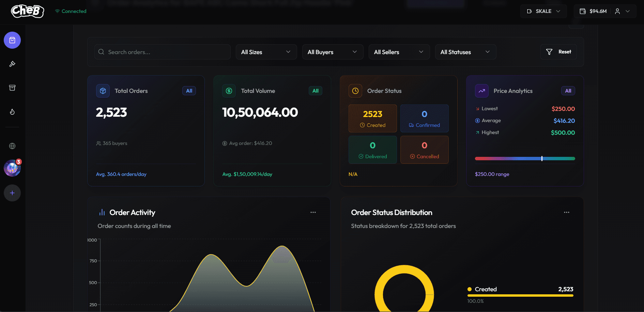Open the All Statuses dropdown
The width and height of the screenshot is (644, 312).
[466, 52]
